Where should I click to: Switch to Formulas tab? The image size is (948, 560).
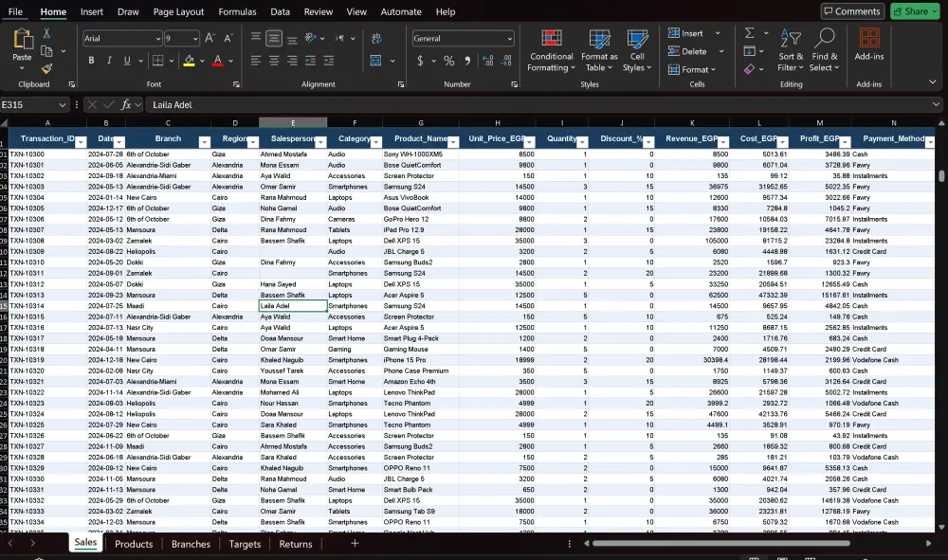[237, 11]
